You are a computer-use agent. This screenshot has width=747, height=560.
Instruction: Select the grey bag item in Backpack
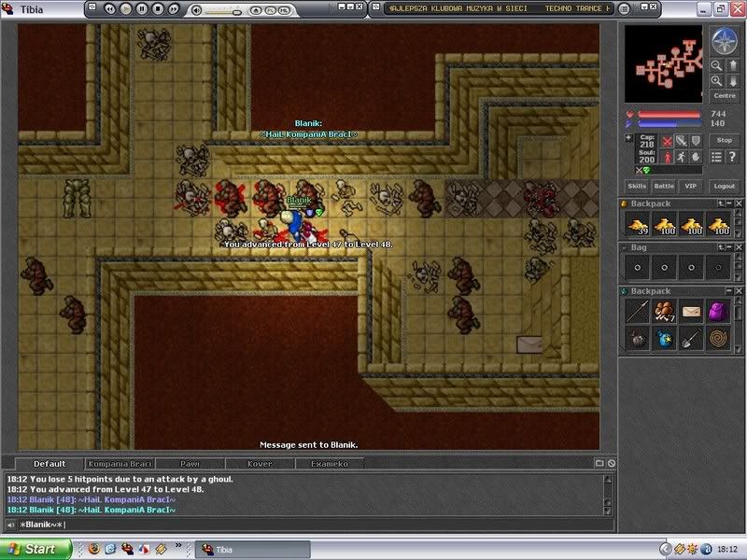tap(638, 339)
